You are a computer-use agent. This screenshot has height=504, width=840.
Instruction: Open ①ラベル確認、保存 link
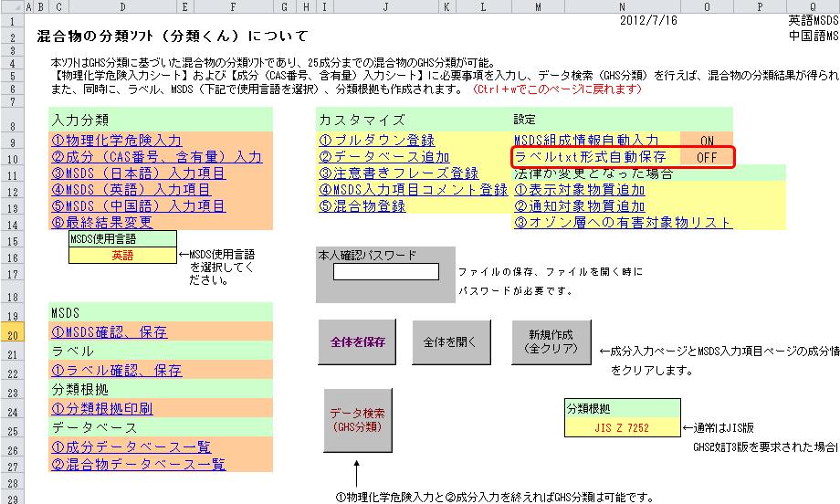click(x=116, y=370)
